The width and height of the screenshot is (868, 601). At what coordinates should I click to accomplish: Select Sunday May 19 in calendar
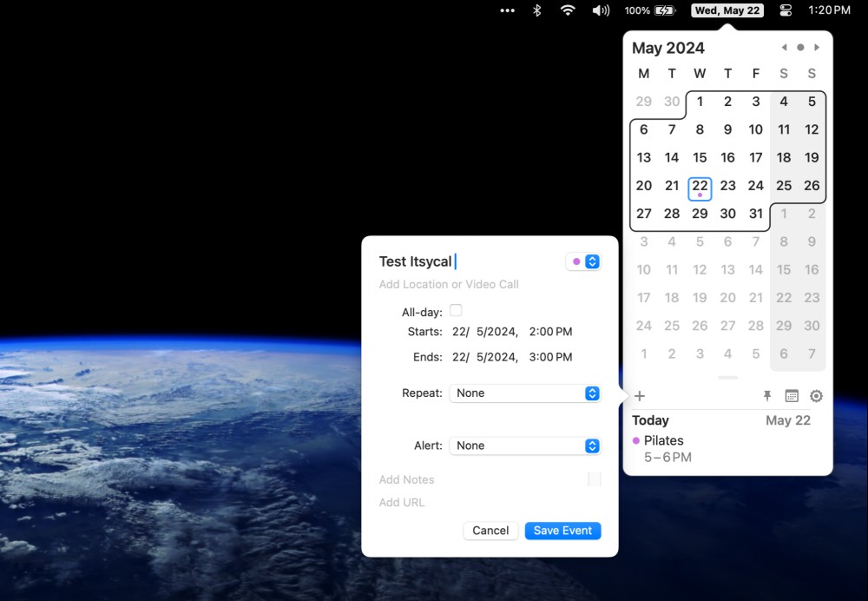tap(812, 158)
